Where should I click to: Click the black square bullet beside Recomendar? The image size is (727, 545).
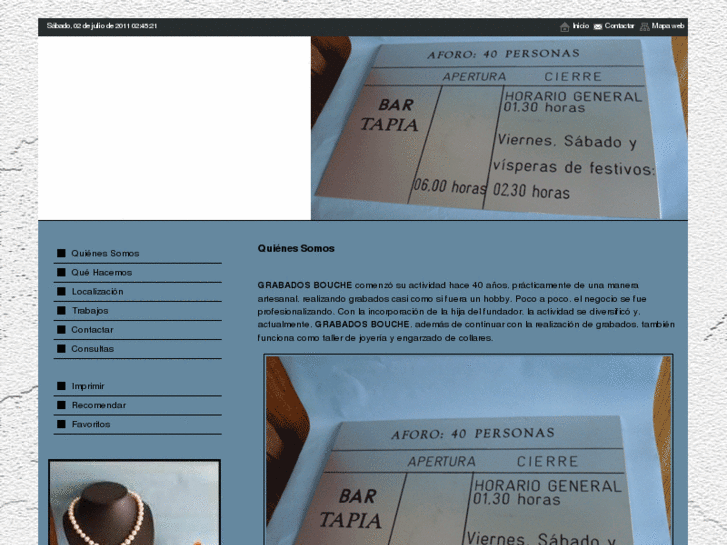[x=61, y=404]
